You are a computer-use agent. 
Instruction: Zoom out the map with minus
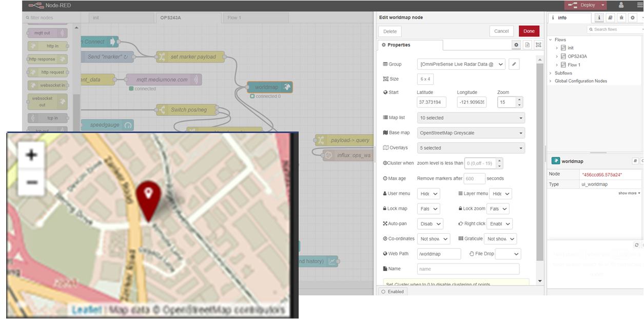[31, 182]
